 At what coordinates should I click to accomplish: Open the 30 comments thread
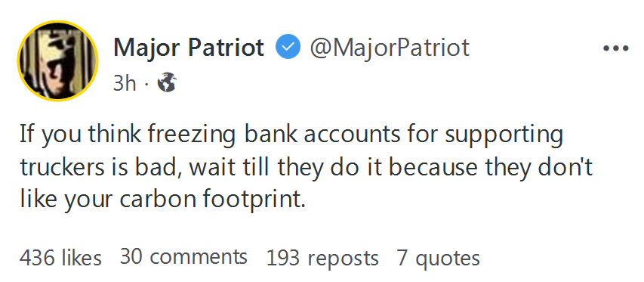click(183, 257)
